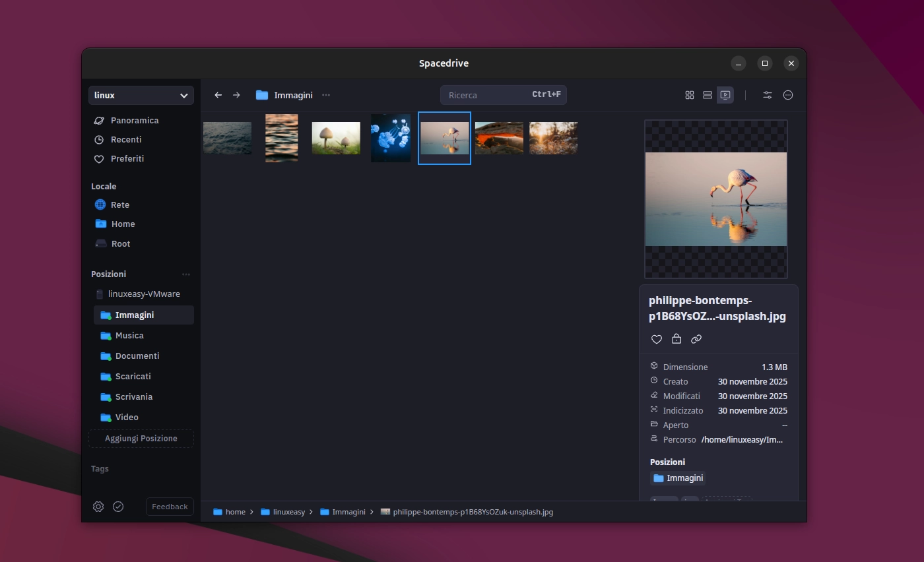Screen dimensions: 924x562
Task: Expand the Posizioni section options menu
Action: pos(186,274)
